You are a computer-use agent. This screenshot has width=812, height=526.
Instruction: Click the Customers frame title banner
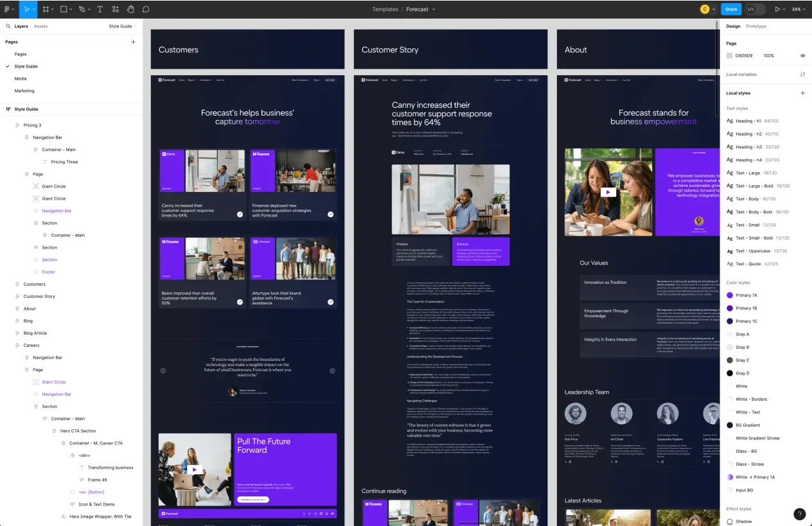point(247,49)
